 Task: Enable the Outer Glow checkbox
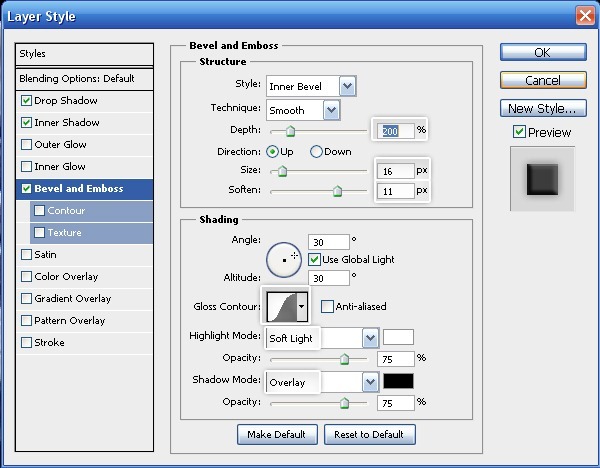pyautogui.click(x=26, y=145)
